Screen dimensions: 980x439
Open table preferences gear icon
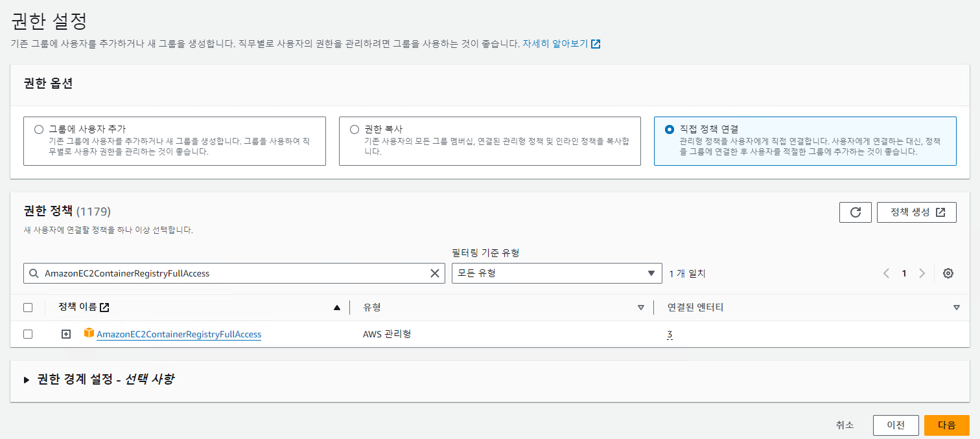[x=948, y=273]
